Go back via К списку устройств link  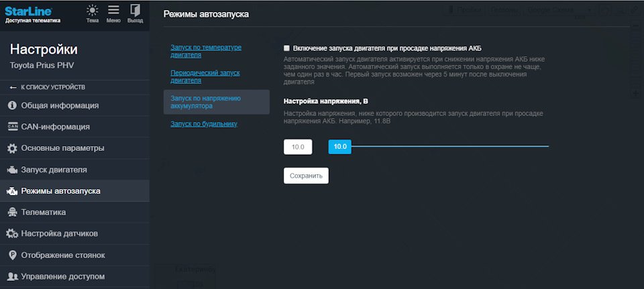[x=53, y=87]
